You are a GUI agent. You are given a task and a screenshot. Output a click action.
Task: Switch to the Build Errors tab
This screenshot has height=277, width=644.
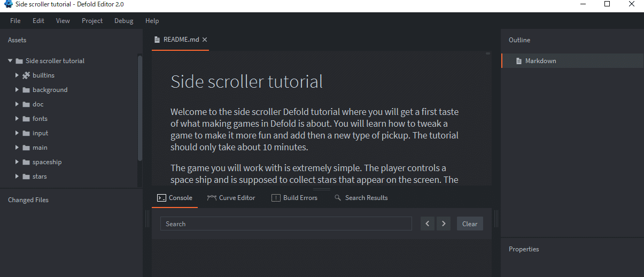(294, 198)
